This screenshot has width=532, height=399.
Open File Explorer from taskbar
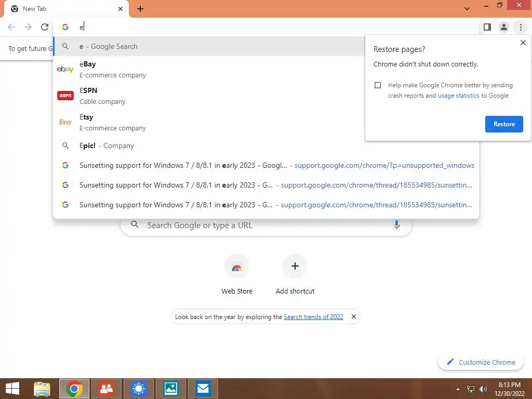tap(42, 389)
